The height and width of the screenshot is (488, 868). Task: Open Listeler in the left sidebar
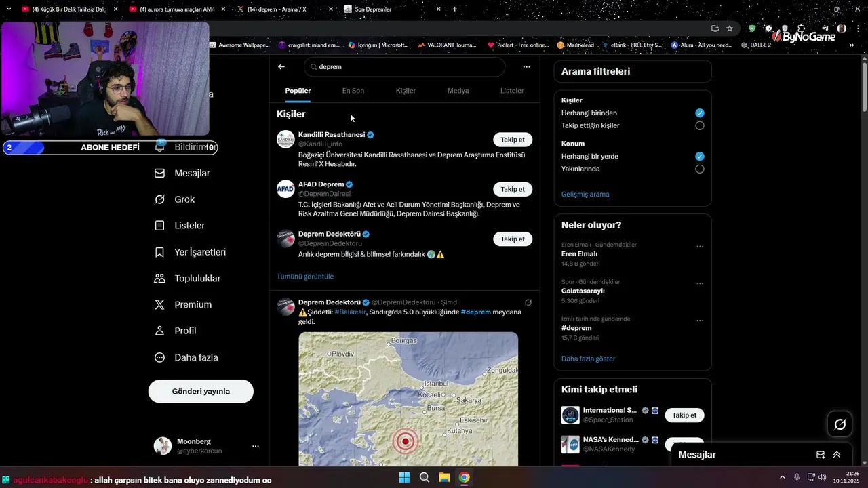[180, 226]
